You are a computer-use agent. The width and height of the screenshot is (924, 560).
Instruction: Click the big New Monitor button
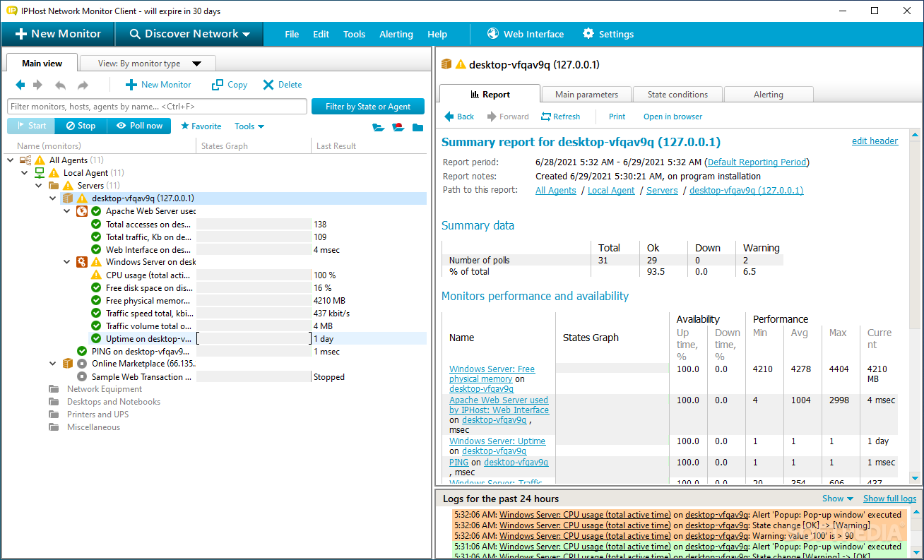[58, 34]
